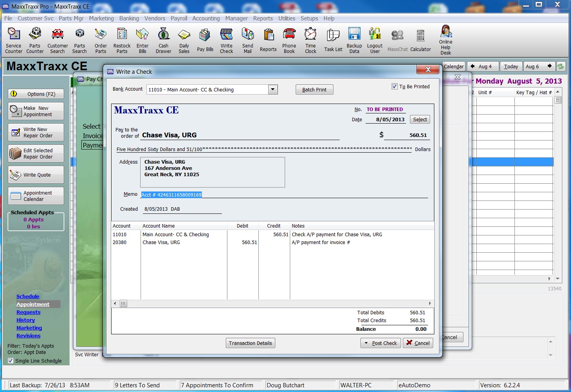Click the Calendar button
Image resolution: width=571 pixels, height=392 pixels.
point(454,66)
